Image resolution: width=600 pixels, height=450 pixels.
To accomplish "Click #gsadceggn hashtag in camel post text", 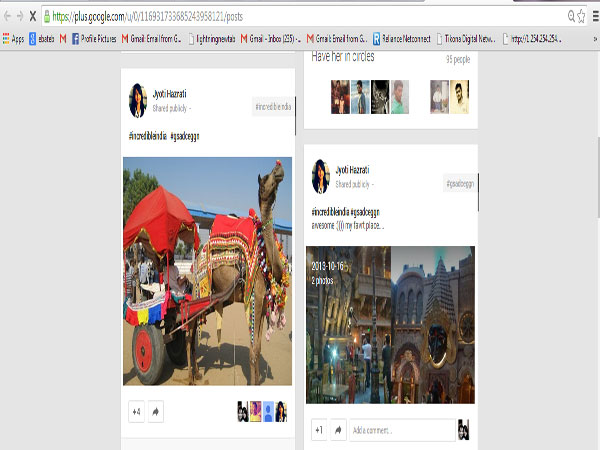I will [185, 136].
